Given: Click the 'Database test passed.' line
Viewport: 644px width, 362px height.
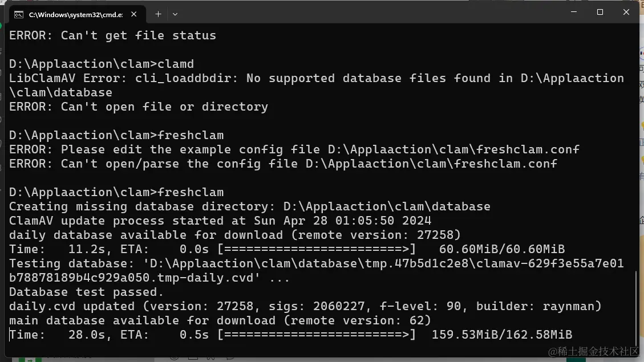Looking at the screenshot, I should coord(86,292).
